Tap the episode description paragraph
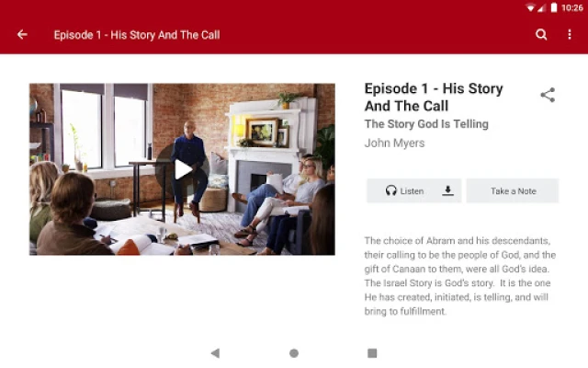The width and height of the screenshot is (588, 368). click(x=460, y=276)
